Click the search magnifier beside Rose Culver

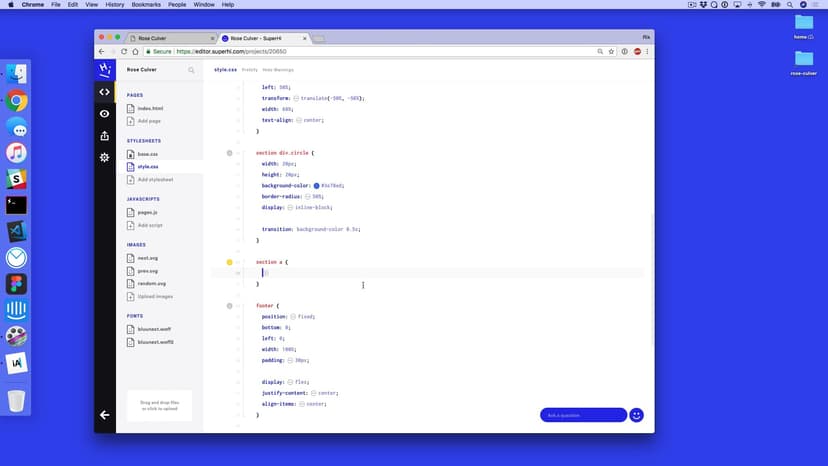tap(191, 70)
